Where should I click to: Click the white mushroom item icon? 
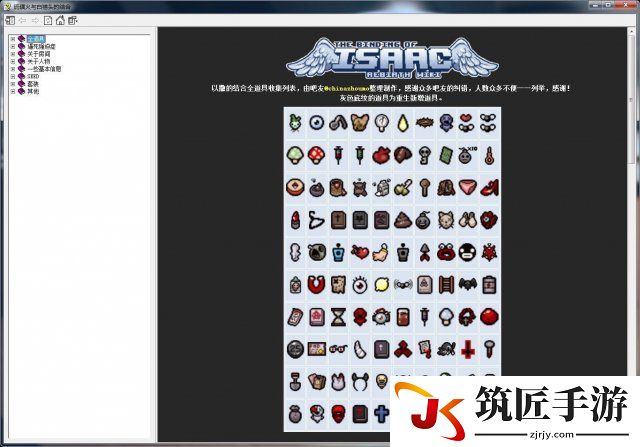[446, 317]
